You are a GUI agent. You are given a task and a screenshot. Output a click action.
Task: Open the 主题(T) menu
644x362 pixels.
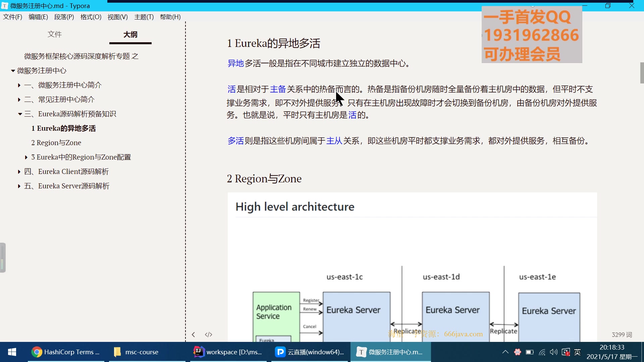click(x=144, y=17)
